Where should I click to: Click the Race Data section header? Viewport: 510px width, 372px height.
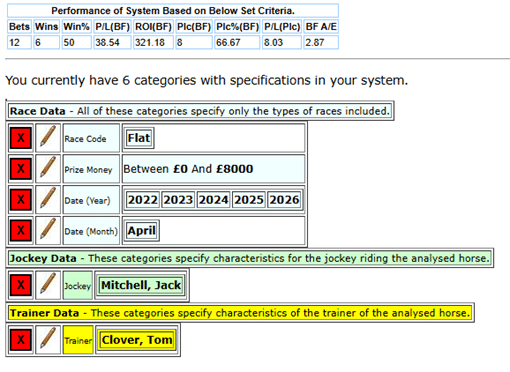coord(200,111)
